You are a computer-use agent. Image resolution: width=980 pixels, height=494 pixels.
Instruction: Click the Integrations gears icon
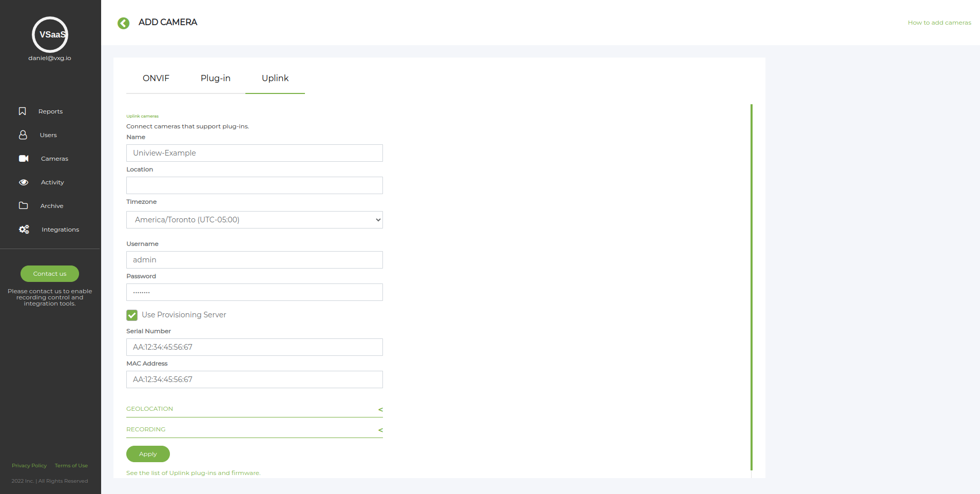pos(24,230)
